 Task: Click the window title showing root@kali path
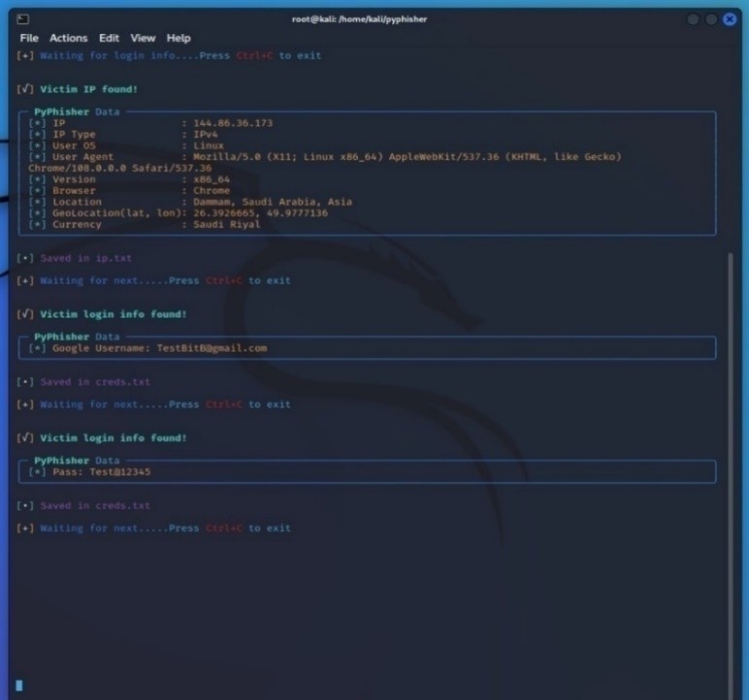[x=359, y=19]
